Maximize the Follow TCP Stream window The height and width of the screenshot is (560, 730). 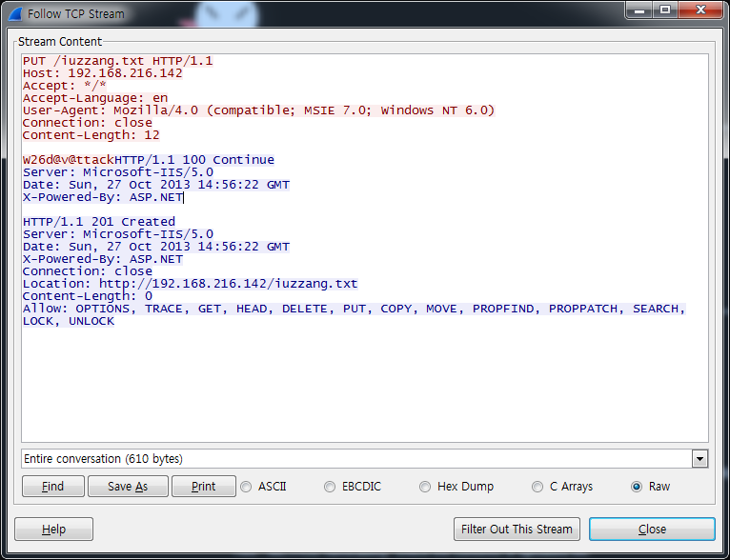click(x=665, y=10)
